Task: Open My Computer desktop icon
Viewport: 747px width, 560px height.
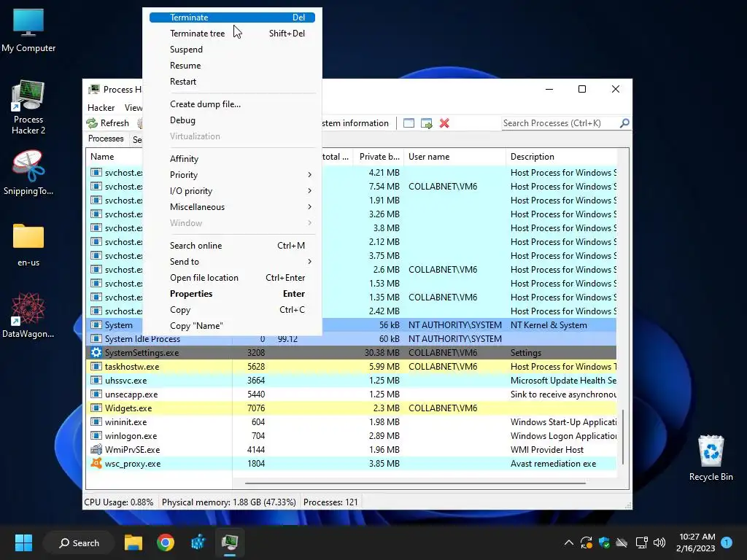Action: 28,29
